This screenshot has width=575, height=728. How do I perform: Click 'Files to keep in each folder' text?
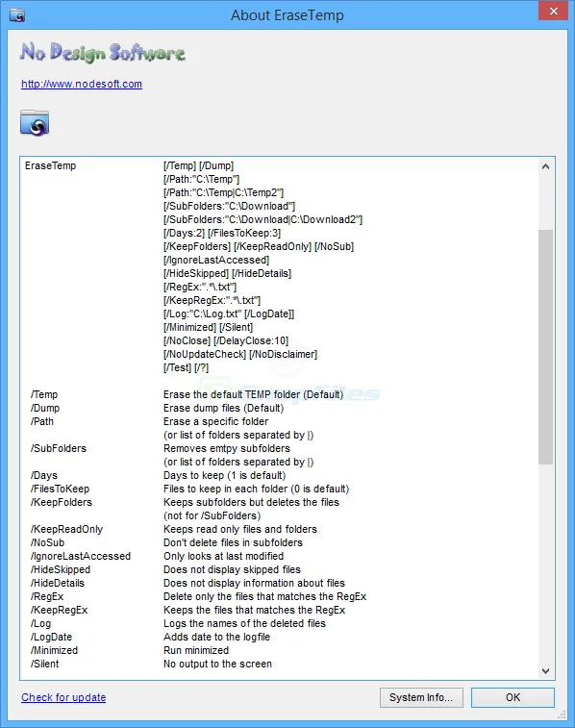pyautogui.click(x=226, y=489)
